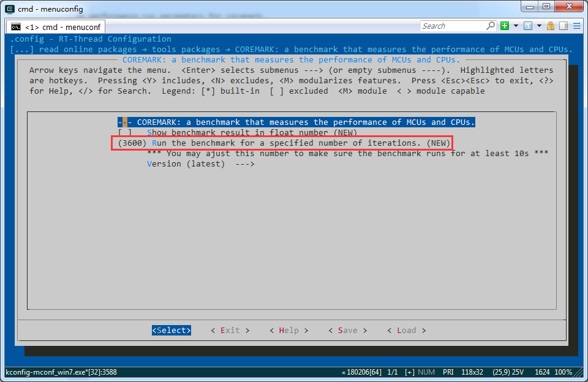Toggle the NUM lock status indicator
This screenshot has width=588, height=382.
(426, 372)
